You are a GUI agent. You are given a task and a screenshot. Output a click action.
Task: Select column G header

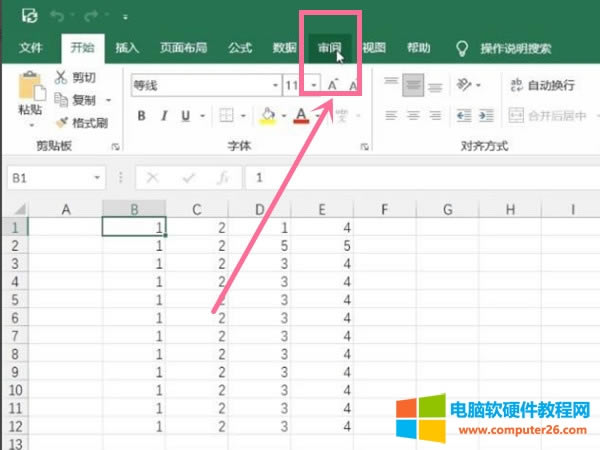tap(447, 209)
